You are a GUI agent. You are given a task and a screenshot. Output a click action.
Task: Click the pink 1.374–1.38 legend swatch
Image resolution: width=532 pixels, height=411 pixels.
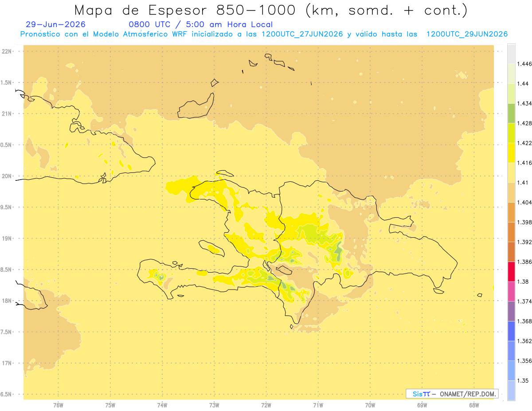511,291
